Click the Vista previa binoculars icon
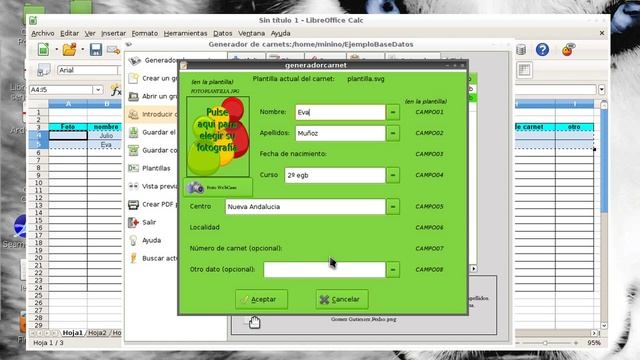This screenshot has width=640, height=360. click(x=133, y=186)
